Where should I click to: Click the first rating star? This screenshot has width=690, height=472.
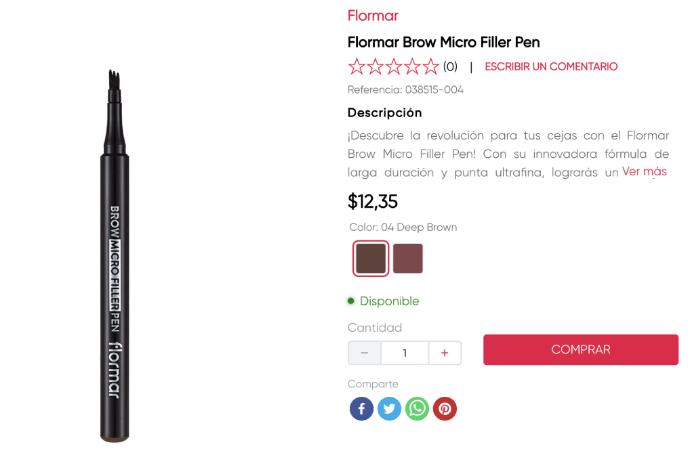357,67
